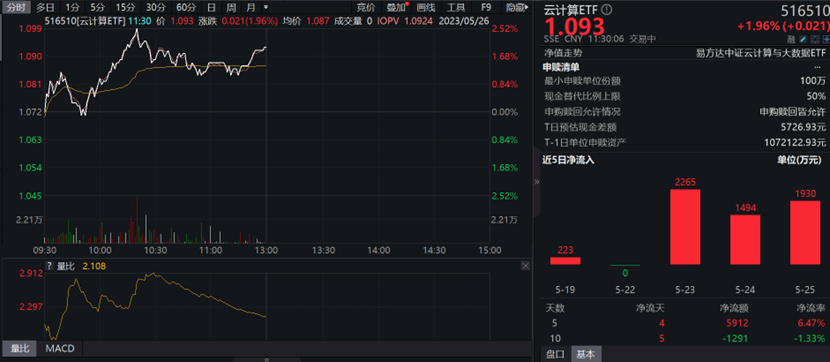
Task: Select the 基本 tab in right panel
Action: click(x=586, y=354)
